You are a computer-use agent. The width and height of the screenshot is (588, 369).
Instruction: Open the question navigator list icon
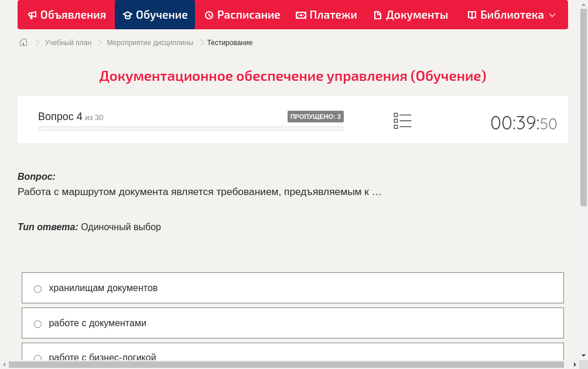click(x=402, y=121)
